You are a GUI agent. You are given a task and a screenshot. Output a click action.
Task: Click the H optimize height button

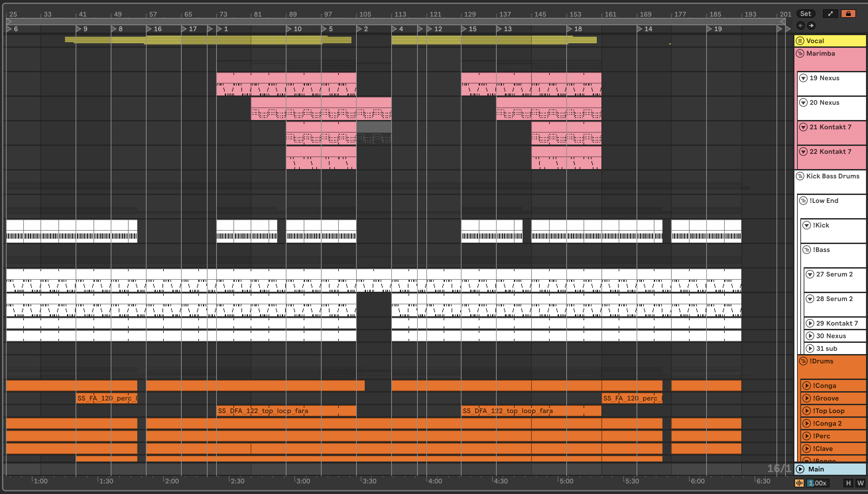(848, 483)
